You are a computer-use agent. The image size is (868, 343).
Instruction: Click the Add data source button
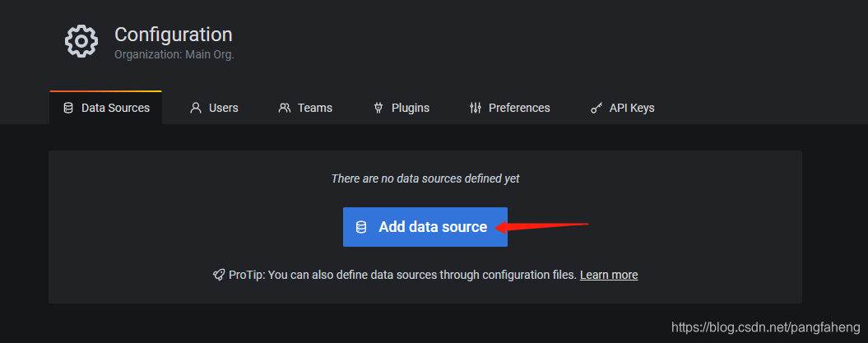425,227
